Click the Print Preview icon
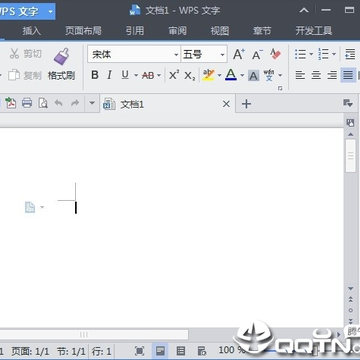 pyautogui.click(x=43, y=103)
